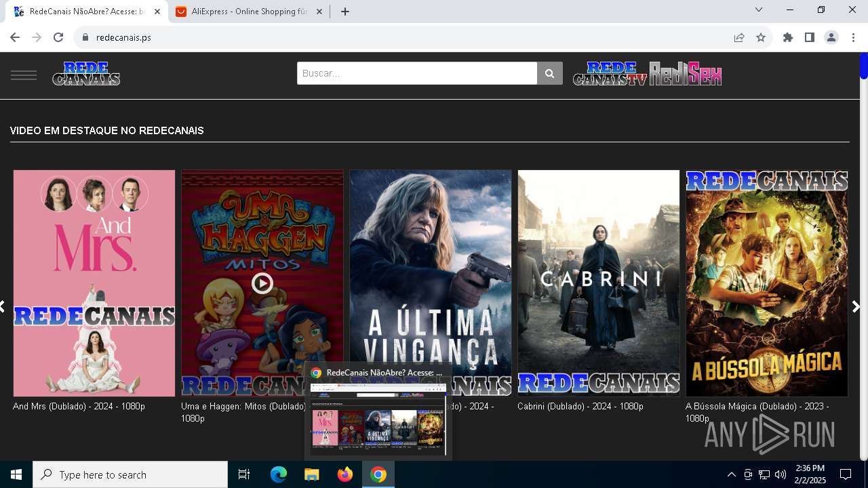Open the network status tray icon
The image size is (868, 488).
pos(764,474)
